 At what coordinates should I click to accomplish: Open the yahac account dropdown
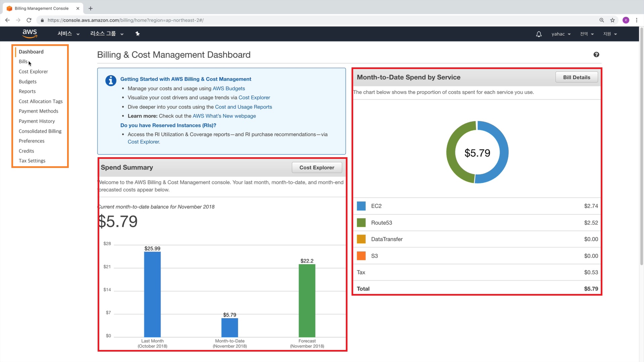click(561, 34)
